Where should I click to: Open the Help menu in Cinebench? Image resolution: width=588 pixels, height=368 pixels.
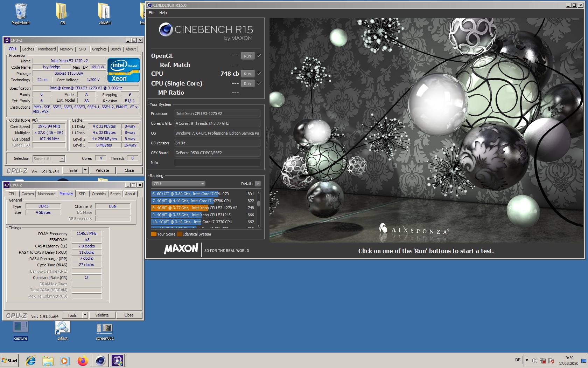click(x=163, y=13)
